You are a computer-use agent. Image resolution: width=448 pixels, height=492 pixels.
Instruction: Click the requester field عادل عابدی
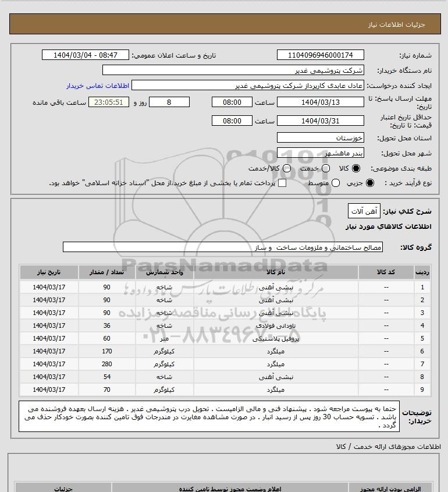(x=248, y=86)
